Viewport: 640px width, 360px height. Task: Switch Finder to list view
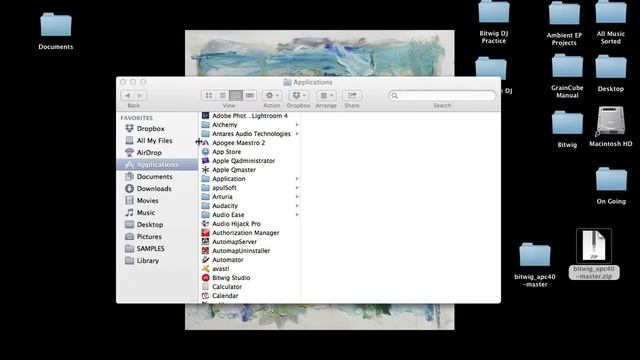pyautogui.click(x=222, y=96)
